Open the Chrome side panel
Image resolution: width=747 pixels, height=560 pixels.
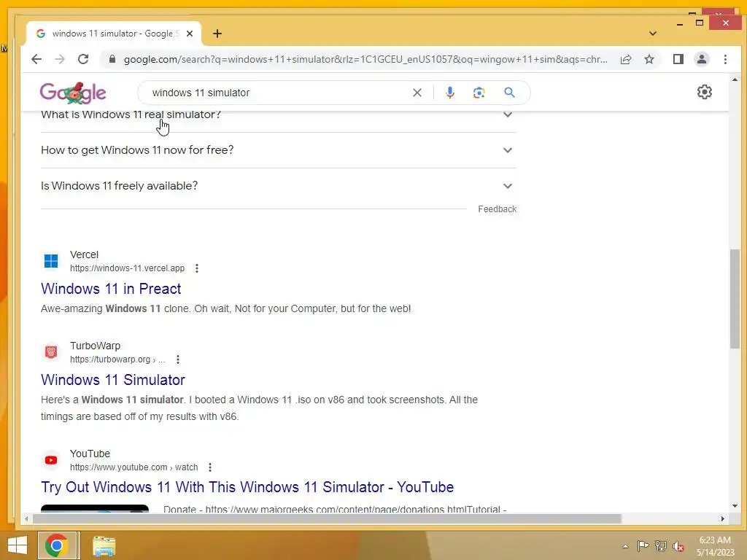tap(678, 59)
